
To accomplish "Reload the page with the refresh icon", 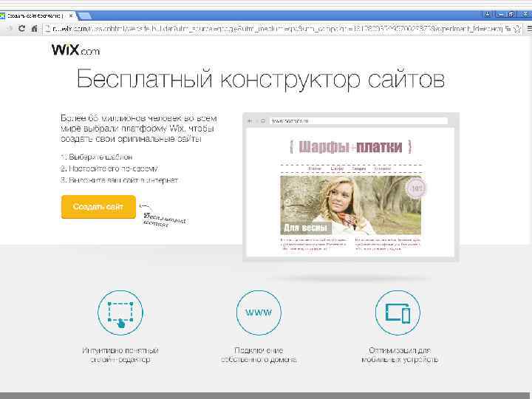I will click(x=21, y=29).
